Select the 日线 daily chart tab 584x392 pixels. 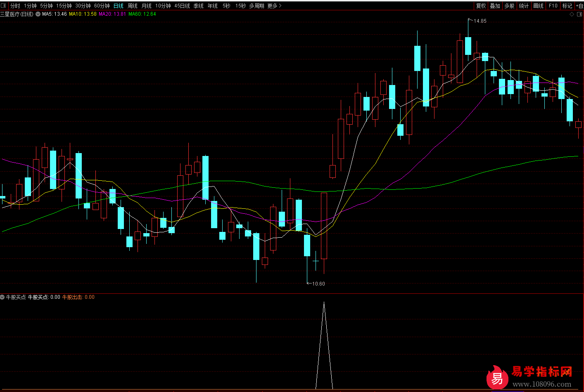(119, 6)
